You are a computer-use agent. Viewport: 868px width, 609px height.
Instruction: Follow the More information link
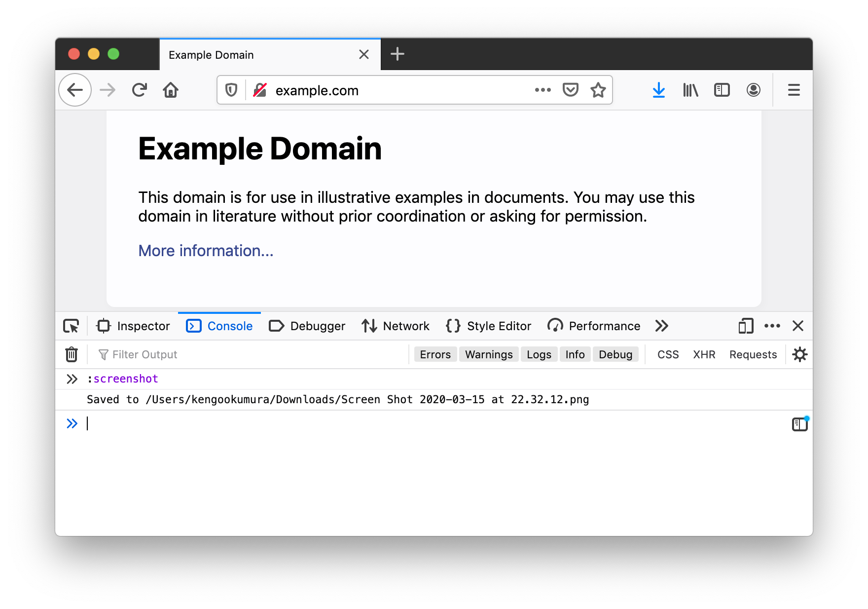(x=206, y=251)
